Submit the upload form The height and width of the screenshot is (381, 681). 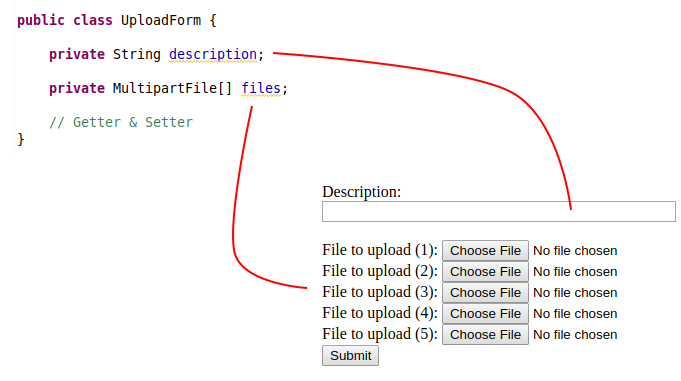click(350, 355)
